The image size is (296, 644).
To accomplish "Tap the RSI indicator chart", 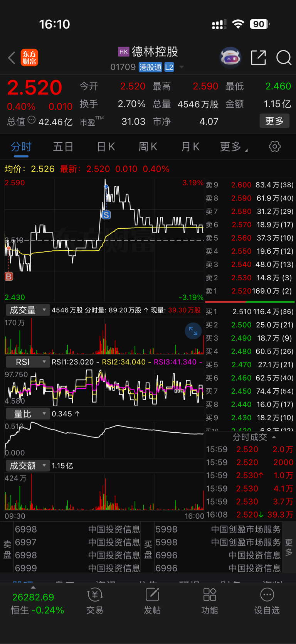I will pos(104,388).
